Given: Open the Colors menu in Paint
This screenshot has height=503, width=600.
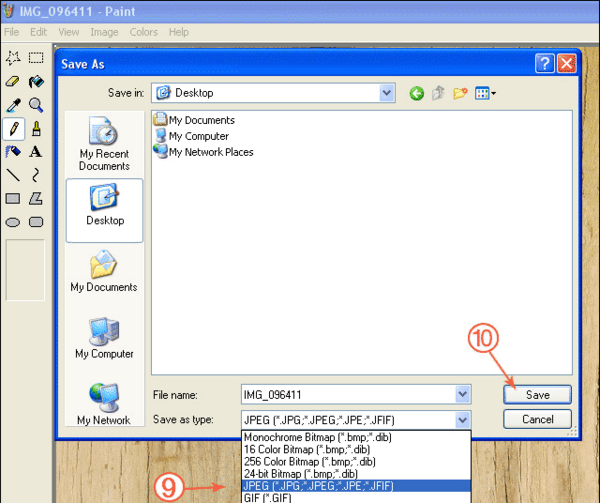Looking at the screenshot, I should 143,32.
